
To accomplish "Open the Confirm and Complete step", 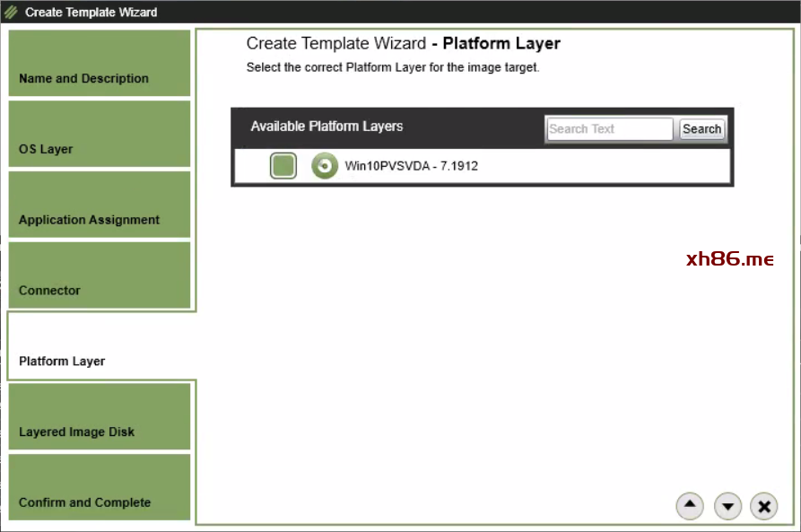I will click(100, 487).
